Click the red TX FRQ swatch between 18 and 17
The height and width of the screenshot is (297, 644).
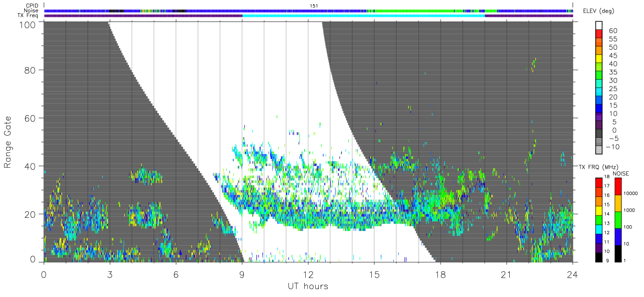(598, 183)
